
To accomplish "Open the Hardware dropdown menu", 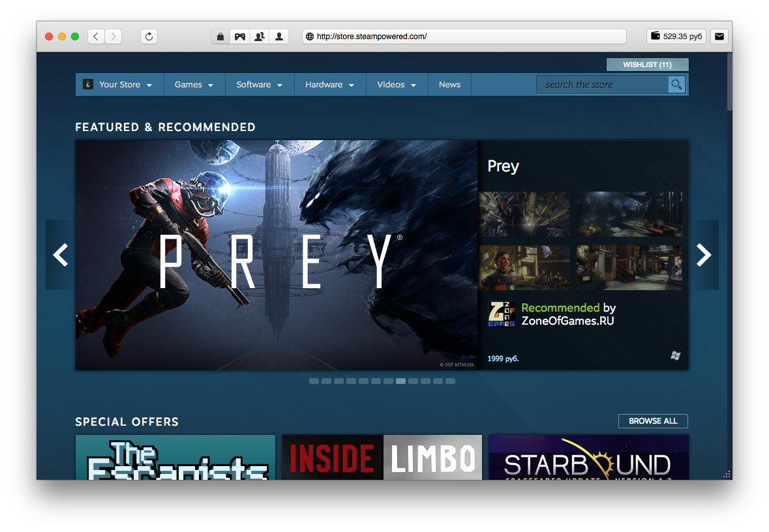I will (330, 84).
